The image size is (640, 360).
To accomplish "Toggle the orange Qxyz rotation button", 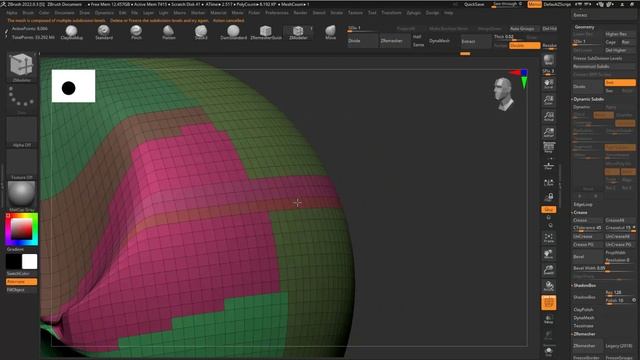I will 549,209.
